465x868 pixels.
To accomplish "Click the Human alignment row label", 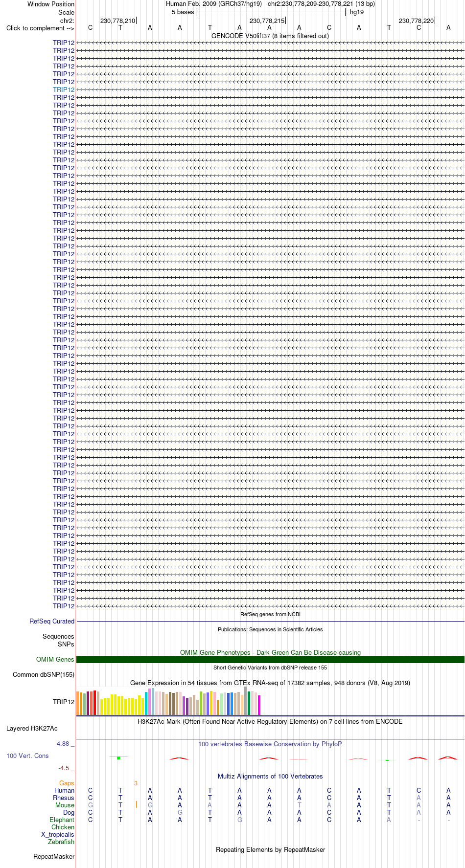I will [65, 791].
